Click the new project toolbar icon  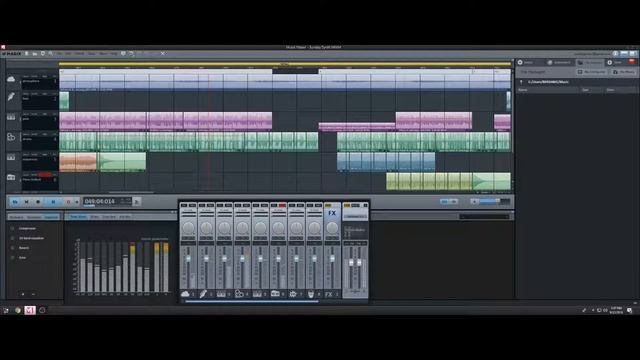click(27, 53)
